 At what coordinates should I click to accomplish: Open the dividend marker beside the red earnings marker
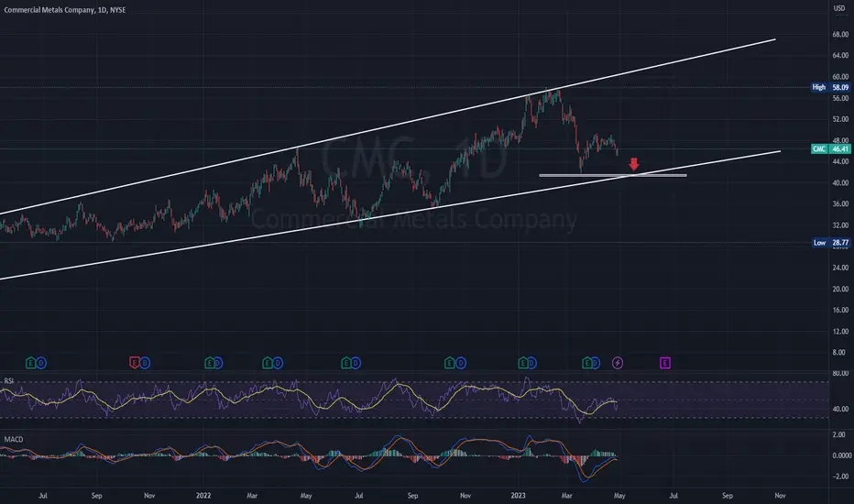pos(145,363)
